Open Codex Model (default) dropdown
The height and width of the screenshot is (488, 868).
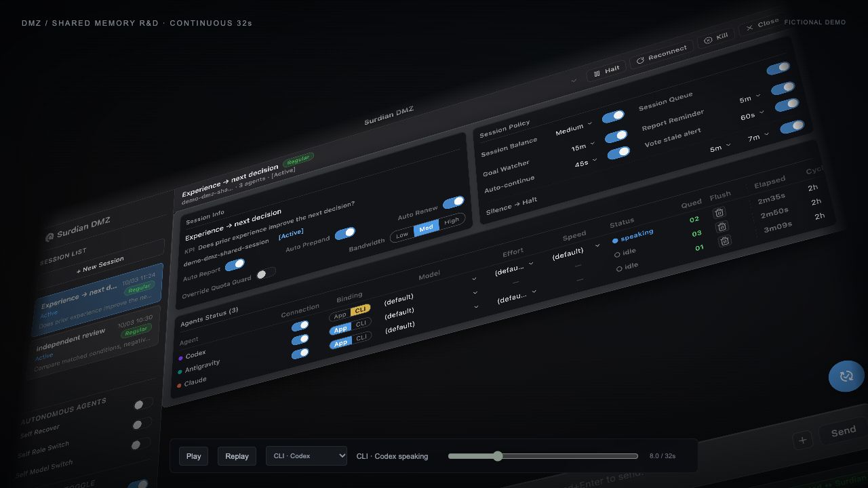click(430, 289)
